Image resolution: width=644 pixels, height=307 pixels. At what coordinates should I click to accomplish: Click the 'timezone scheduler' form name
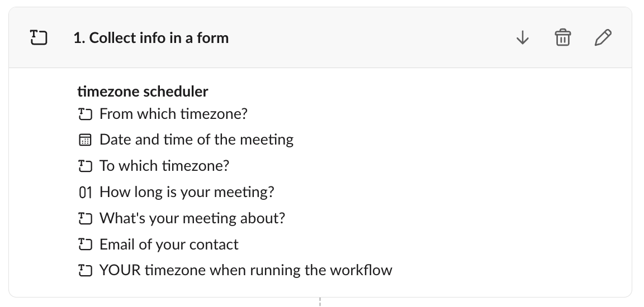(143, 91)
